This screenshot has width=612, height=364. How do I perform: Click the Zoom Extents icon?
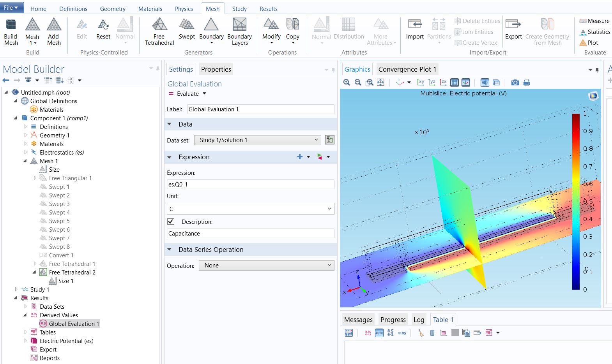coord(380,83)
